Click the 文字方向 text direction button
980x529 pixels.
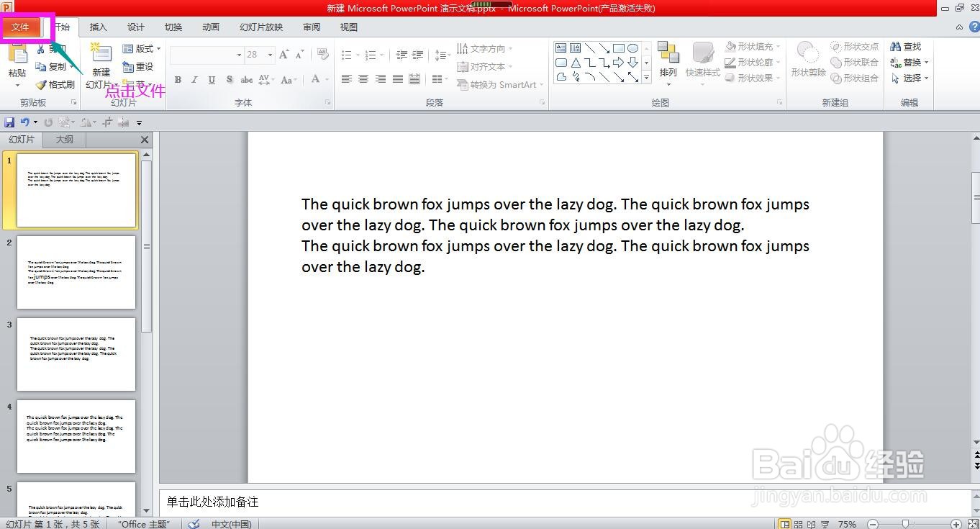coord(485,49)
